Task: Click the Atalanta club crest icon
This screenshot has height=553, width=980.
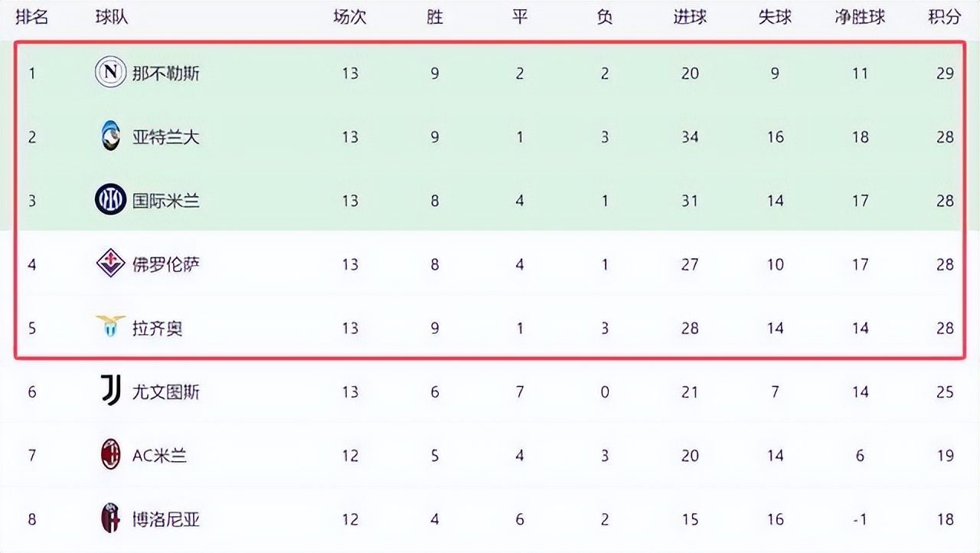Action: pyautogui.click(x=110, y=137)
